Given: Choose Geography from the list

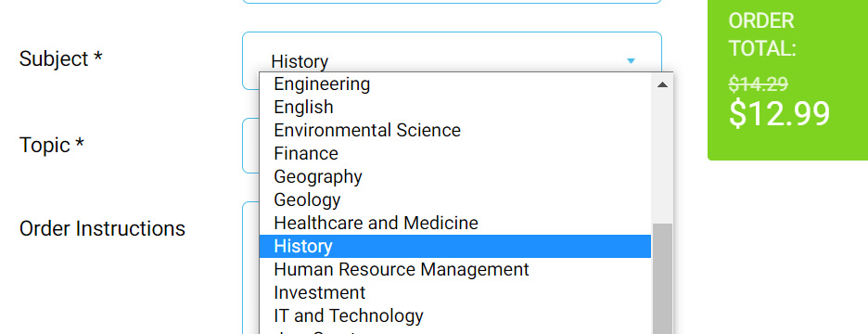Looking at the screenshot, I should 455,176.
